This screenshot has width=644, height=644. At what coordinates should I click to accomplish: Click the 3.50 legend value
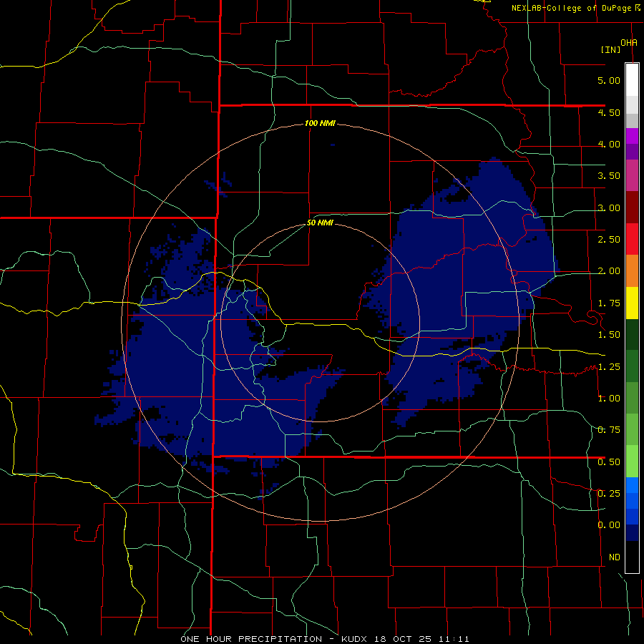pos(609,176)
